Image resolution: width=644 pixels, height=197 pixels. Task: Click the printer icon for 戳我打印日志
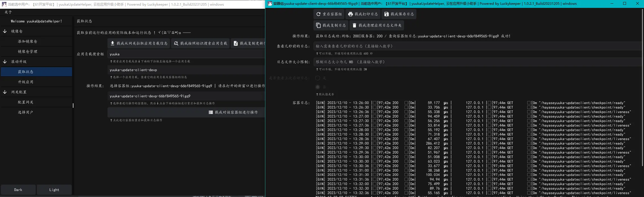tap(351, 14)
